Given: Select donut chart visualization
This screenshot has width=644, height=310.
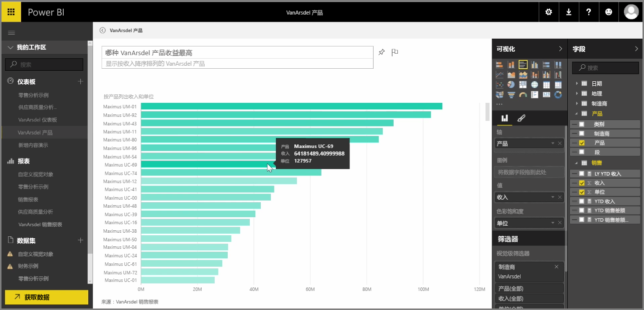Looking at the screenshot, I should coord(558,94).
